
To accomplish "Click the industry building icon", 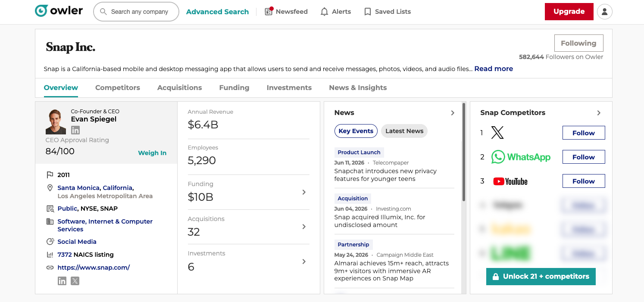I will pos(50,221).
